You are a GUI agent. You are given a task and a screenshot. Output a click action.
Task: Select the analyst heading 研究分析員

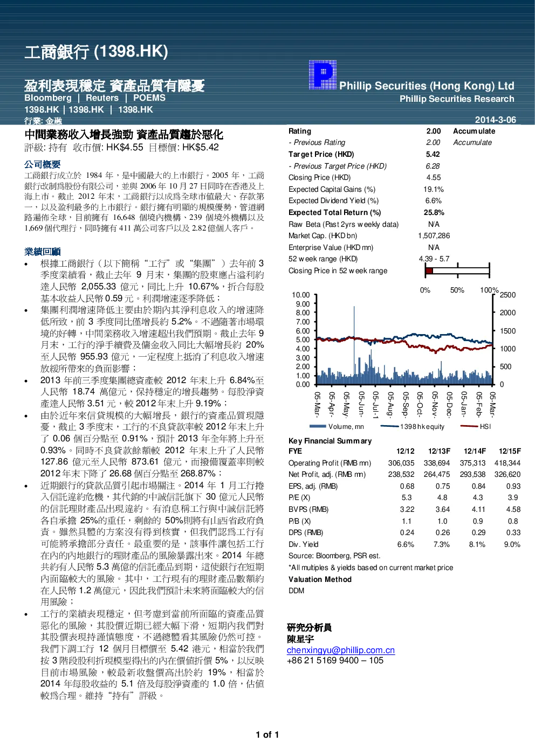point(309,627)
